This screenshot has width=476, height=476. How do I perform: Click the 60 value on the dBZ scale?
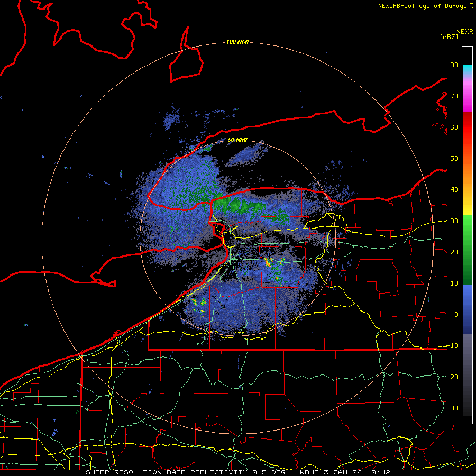coord(454,127)
